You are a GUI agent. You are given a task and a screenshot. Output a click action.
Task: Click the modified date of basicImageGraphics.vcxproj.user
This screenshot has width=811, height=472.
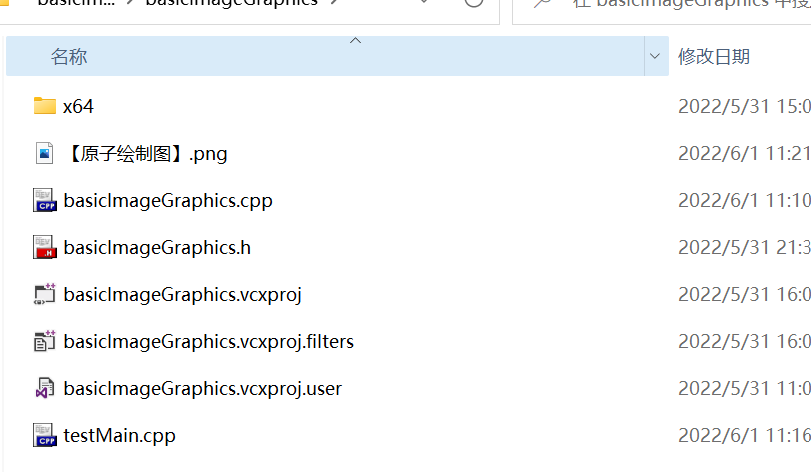click(x=744, y=389)
